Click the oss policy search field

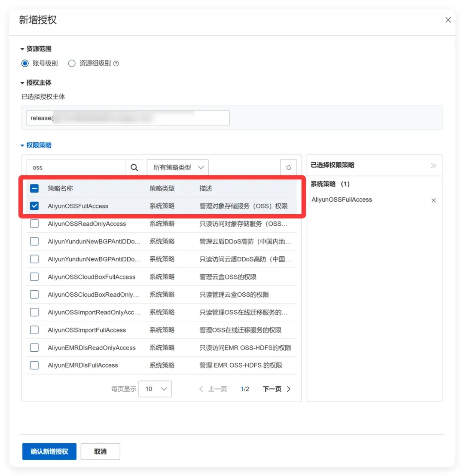click(x=76, y=168)
